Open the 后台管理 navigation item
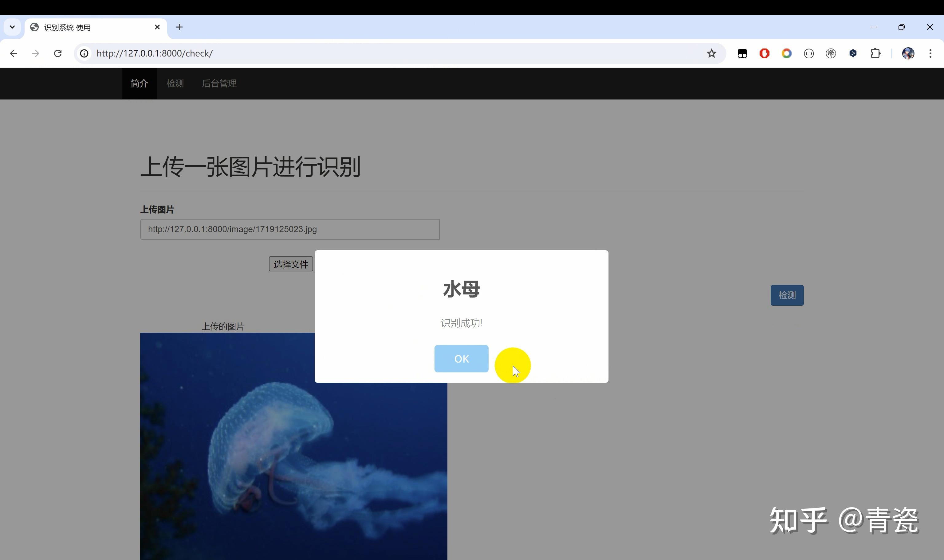 219,84
